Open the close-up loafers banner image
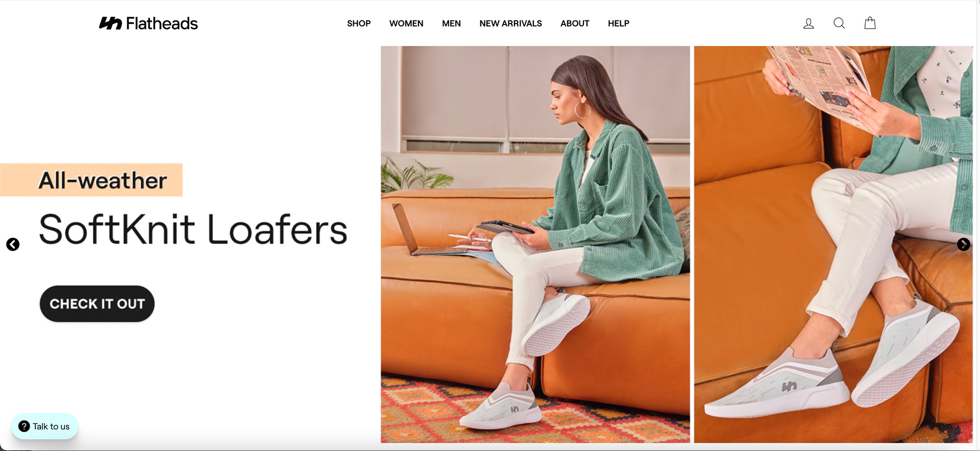Screen dimensions: 980x451 [x=834, y=244]
